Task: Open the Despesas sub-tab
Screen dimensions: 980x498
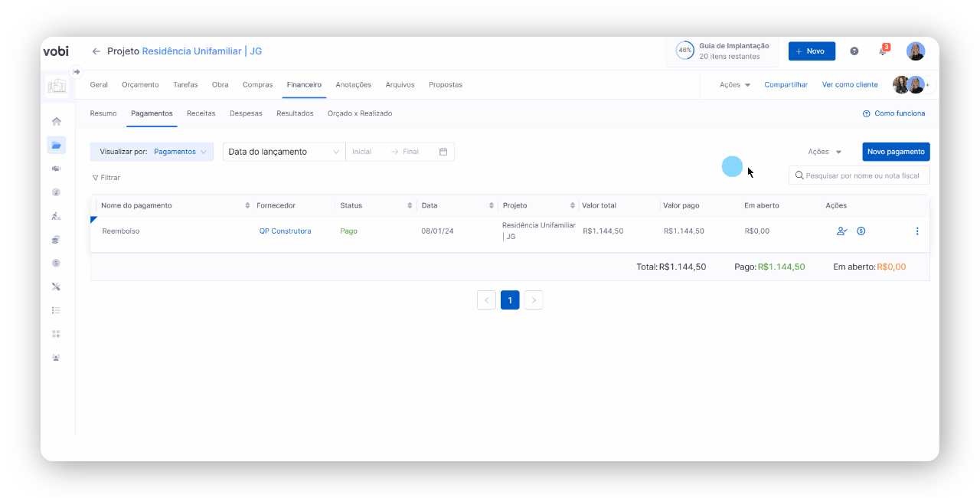Action: (x=246, y=113)
